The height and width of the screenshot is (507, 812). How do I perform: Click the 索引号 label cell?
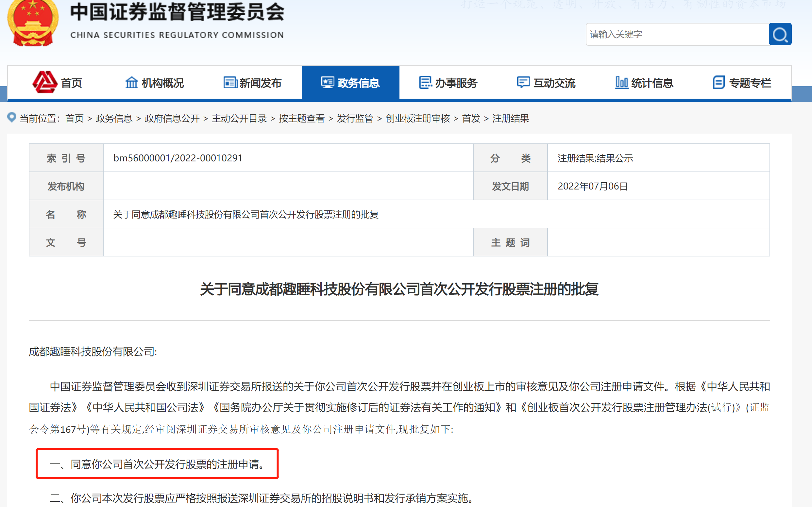tap(66, 158)
